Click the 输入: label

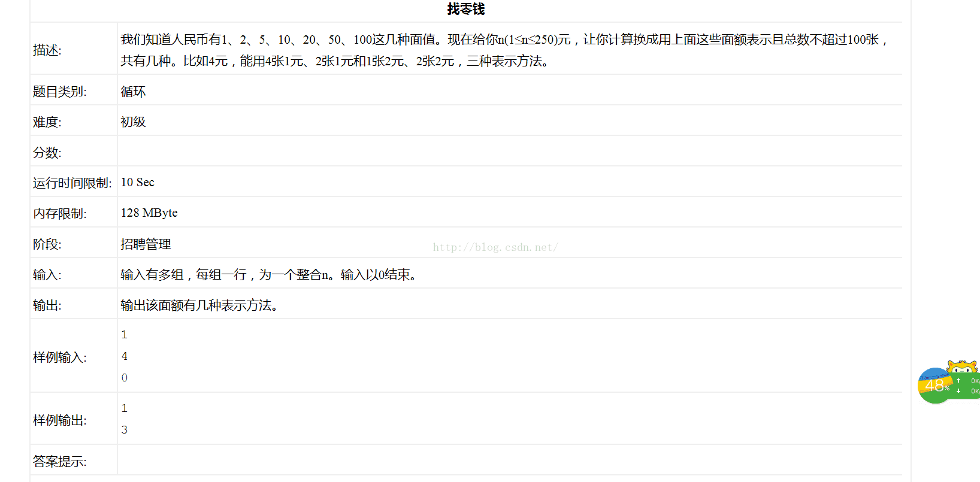click(x=47, y=275)
